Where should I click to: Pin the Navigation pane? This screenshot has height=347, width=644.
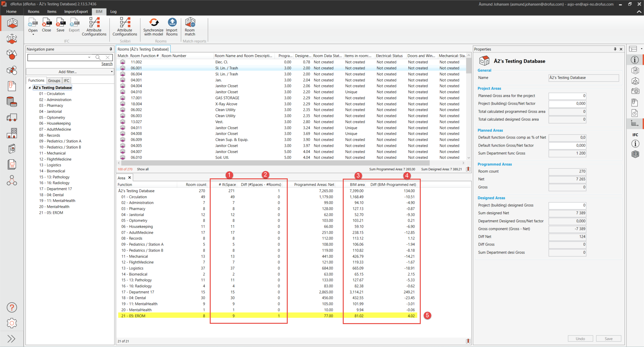pyautogui.click(x=111, y=49)
